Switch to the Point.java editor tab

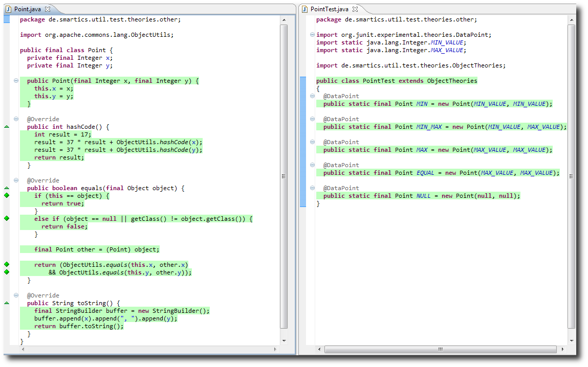(28, 9)
